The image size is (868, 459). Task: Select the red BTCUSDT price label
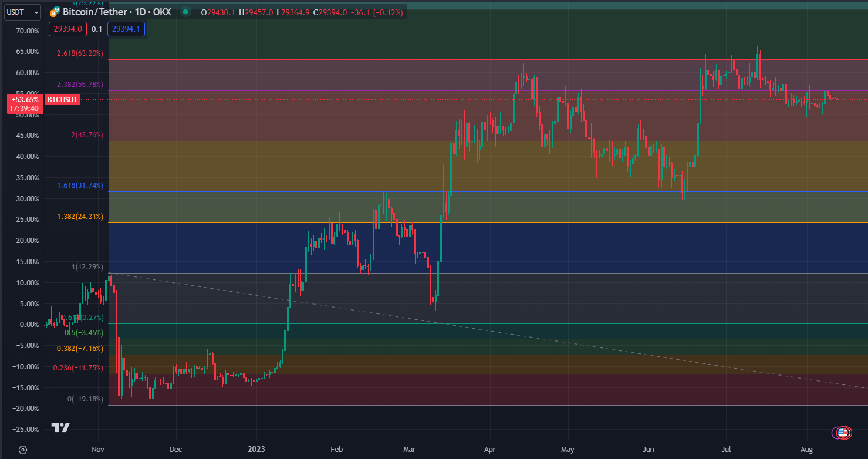(x=62, y=100)
